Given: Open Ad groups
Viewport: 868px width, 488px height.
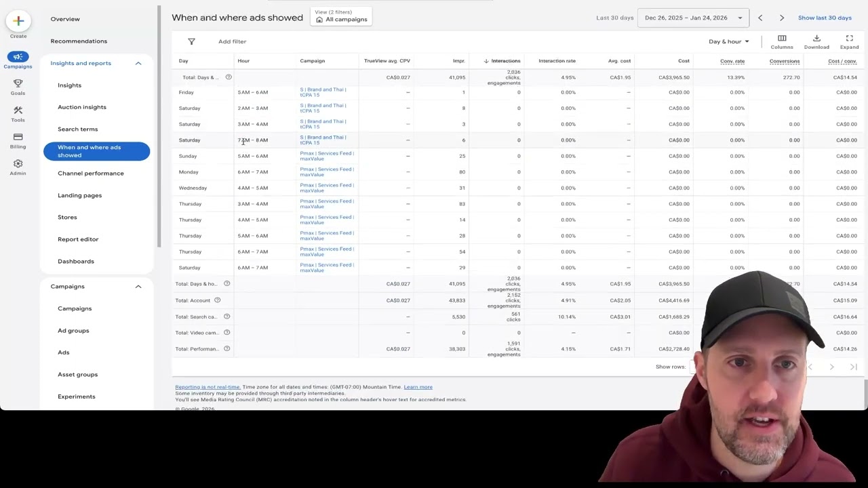Looking at the screenshot, I should point(73,331).
